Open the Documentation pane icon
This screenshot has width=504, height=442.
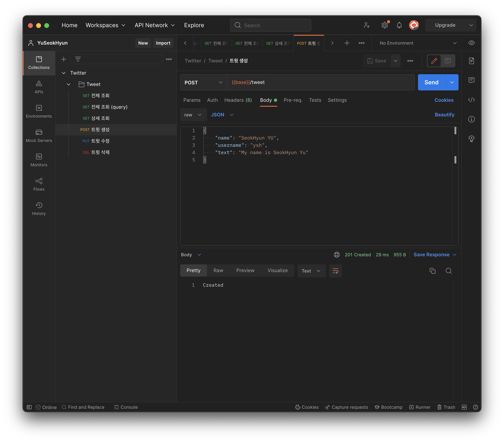point(471,61)
